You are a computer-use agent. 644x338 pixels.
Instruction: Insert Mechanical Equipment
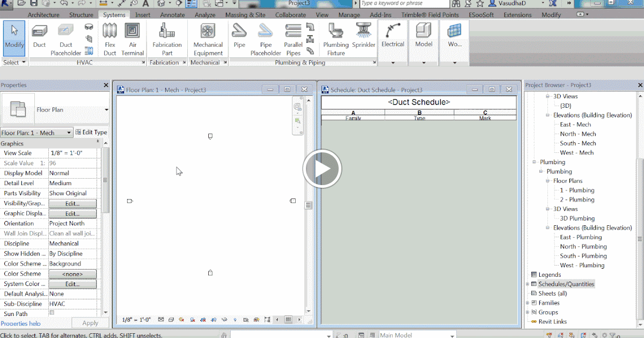pyautogui.click(x=208, y=39)
